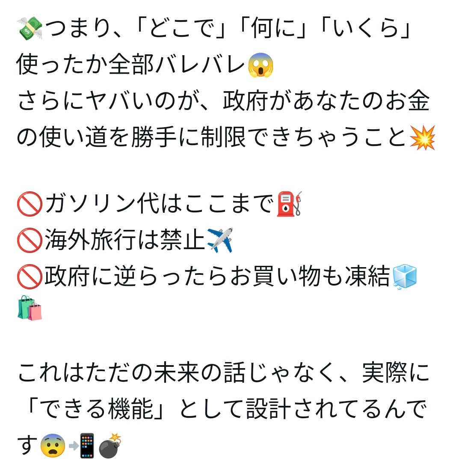Click the text 海外旅行は禁止

125,240
